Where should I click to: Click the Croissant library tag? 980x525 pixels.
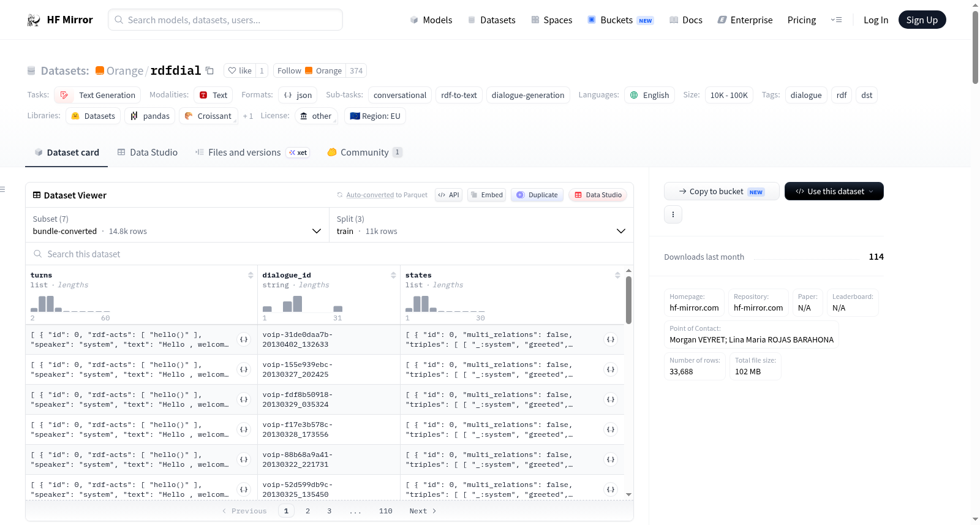pyautogui.click(x=208, y=116)
